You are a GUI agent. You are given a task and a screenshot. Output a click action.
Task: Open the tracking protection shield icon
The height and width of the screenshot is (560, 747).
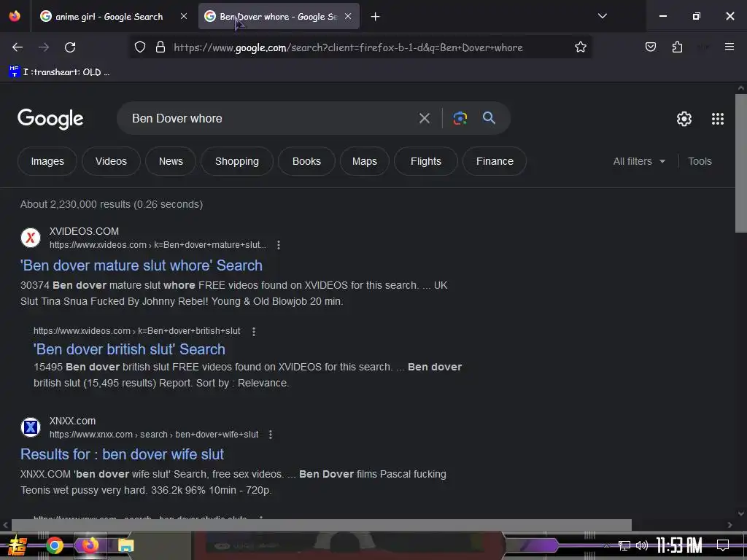click(139, 47)
